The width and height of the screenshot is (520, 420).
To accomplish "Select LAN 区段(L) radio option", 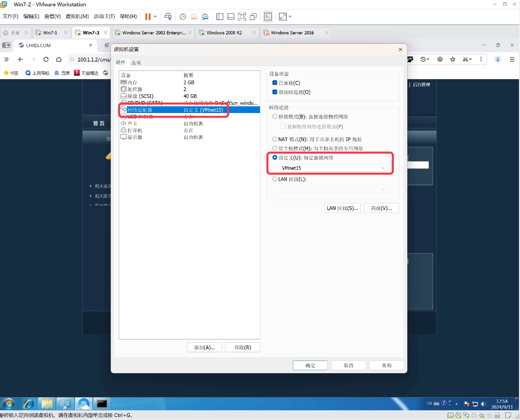I will pos(275,179).
